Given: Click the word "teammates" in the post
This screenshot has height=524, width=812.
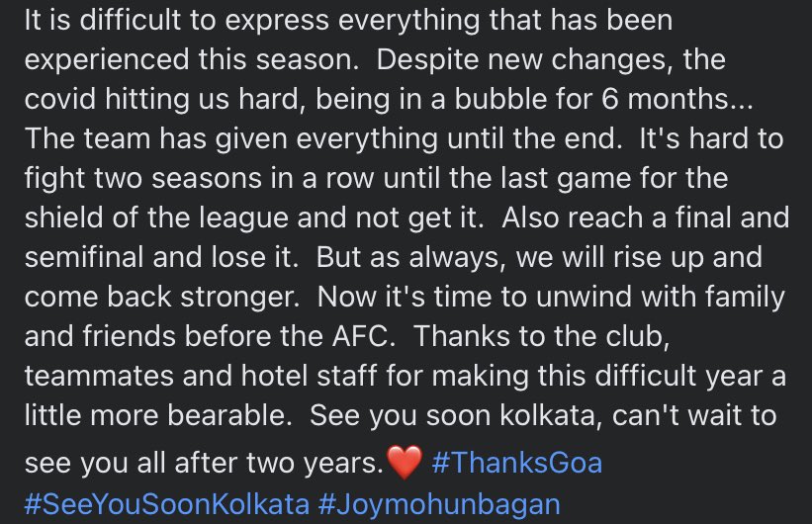Looking at the screenshot, I should 98,376.
